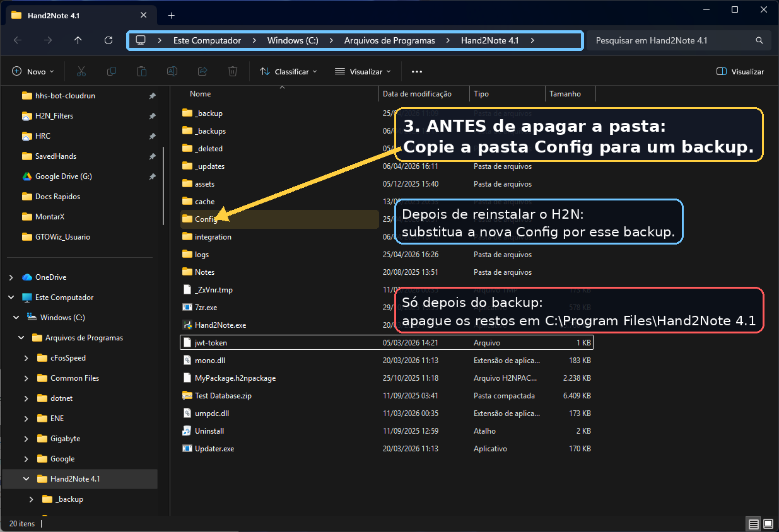This screenshot has width=779, height=532.
Task: Click the Paste clipboard icon
Action: coord(142,71)
